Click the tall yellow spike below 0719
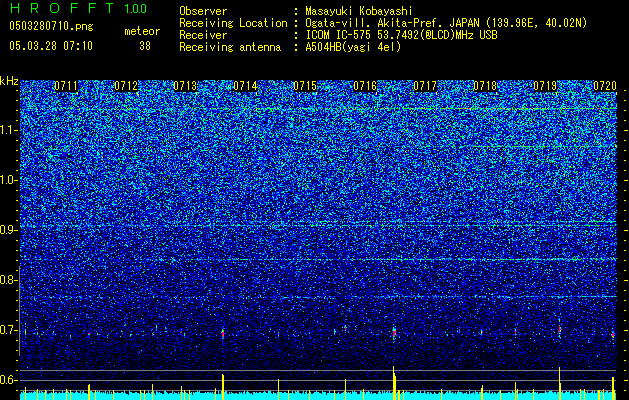The width and height of the screenshot is (629, 400). 559,383
